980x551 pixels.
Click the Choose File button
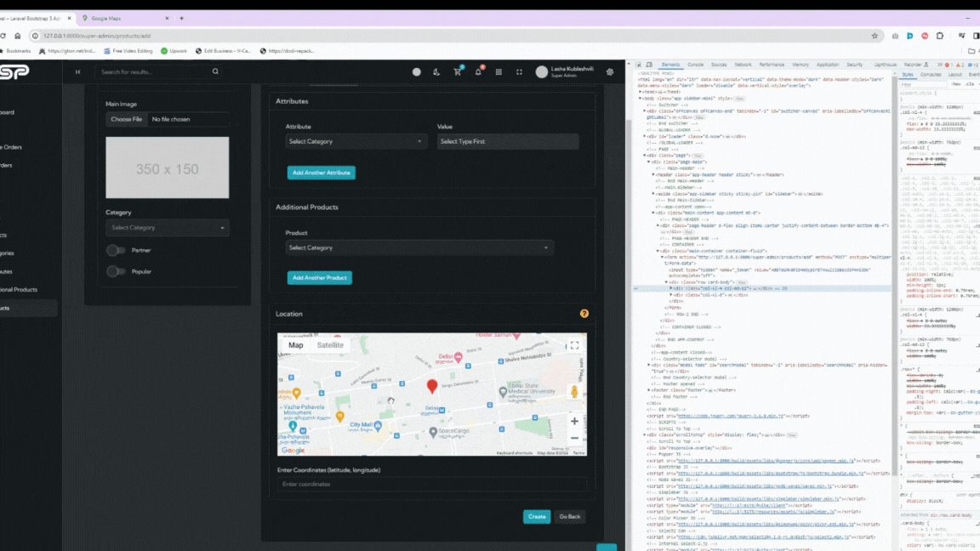(x=126, y=119)
